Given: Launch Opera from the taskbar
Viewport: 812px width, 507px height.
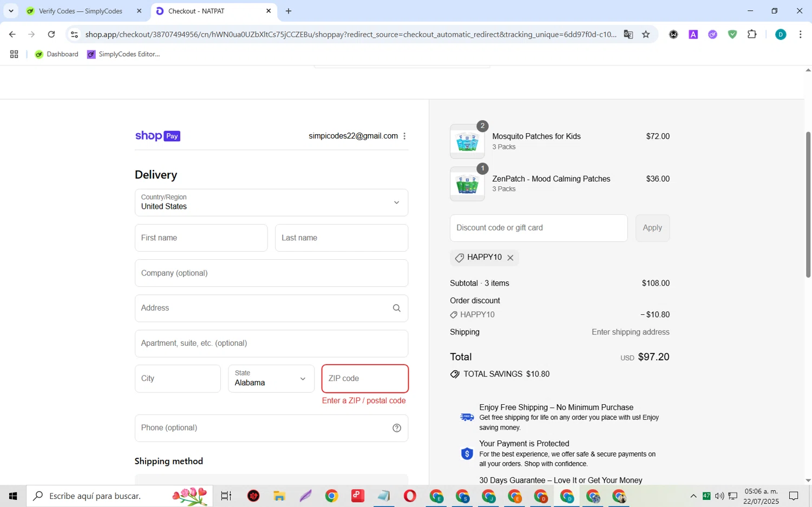Looking at the screenshot, I should coord(410,496).
